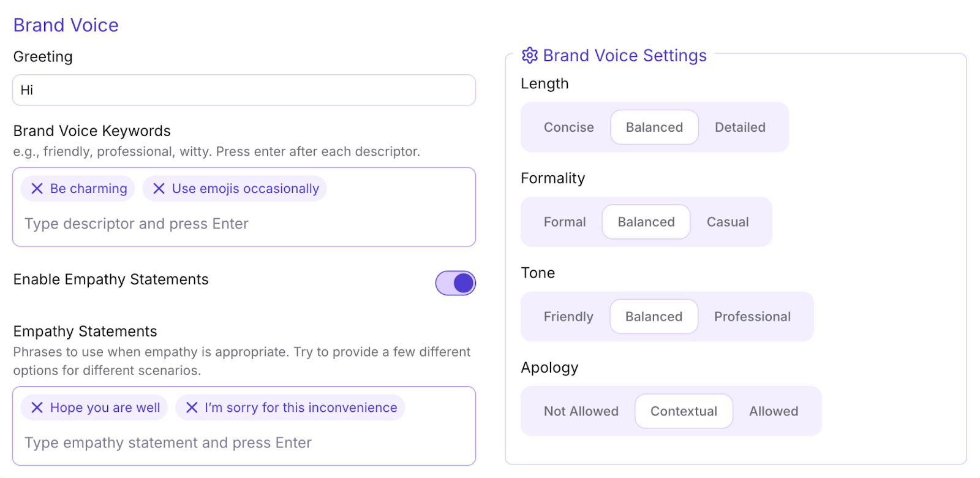Image resolution: width=980 pixels, height=478 pixels.
Task: Set Length to Detailed
Action: pos(740,127)
